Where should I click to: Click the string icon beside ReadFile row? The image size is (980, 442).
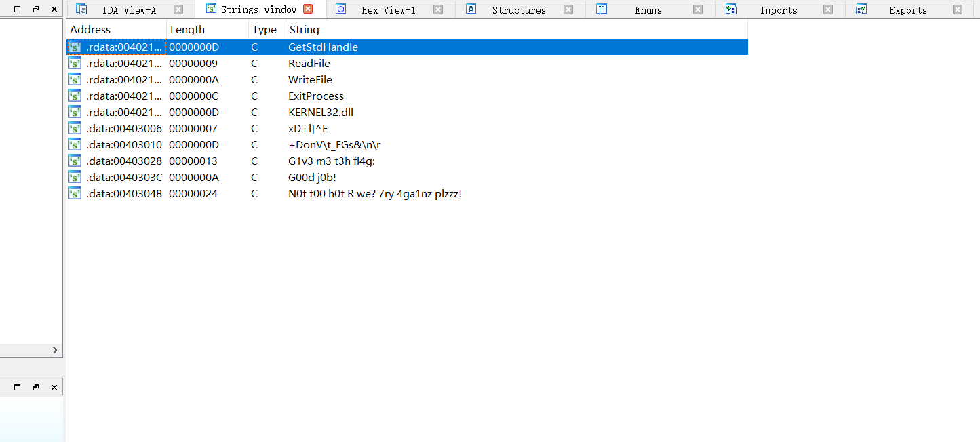(75, 64)
